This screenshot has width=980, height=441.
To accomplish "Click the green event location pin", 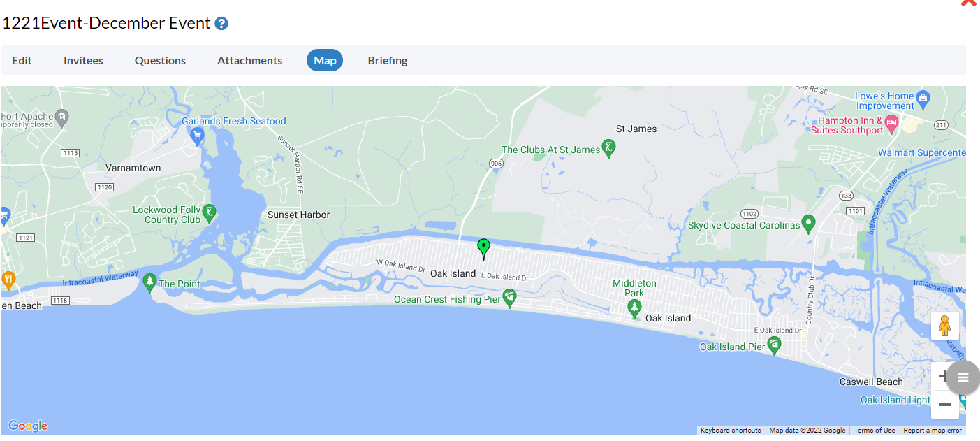I will tap(483, 248).
